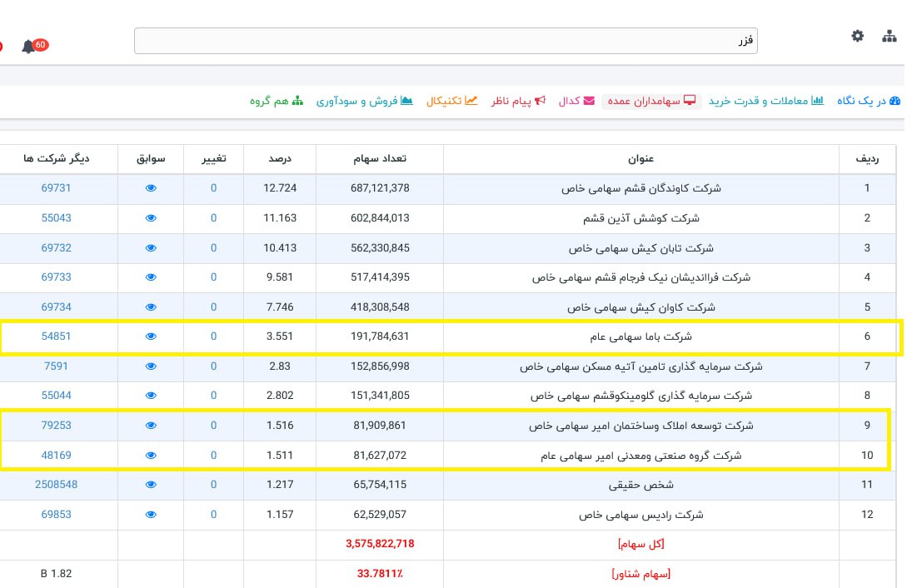907x588 pixels.
Task: Open the معاملات و قدرت خرید tab
Action: [766, 101]
